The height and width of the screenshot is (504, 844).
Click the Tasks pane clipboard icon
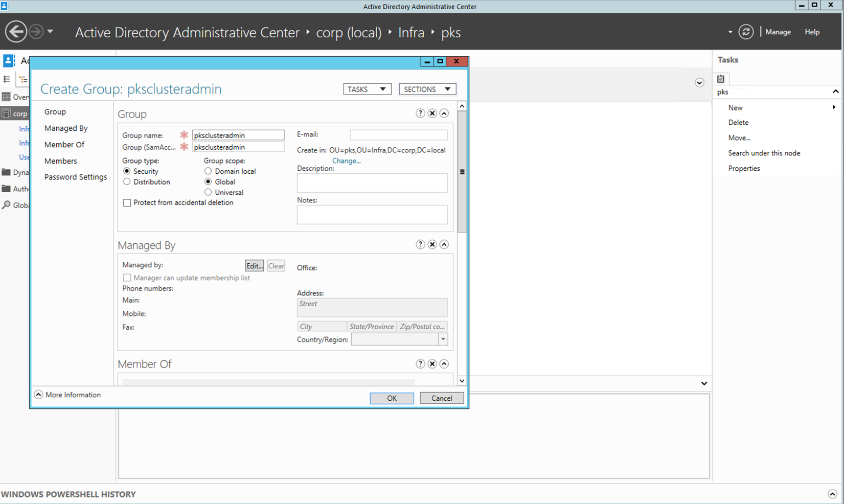(721, 79)
